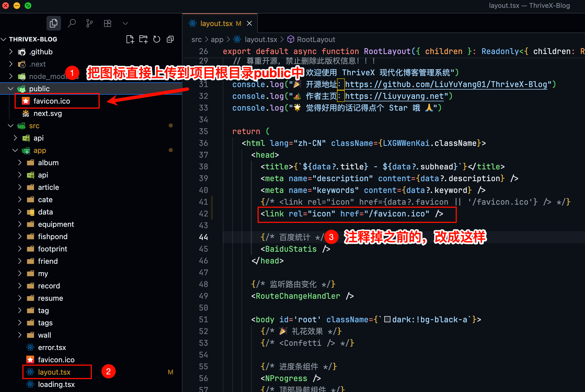Click the React icon on layout.tsx tab
Viewport: 585px width, 392px height.
click(193, 24)
